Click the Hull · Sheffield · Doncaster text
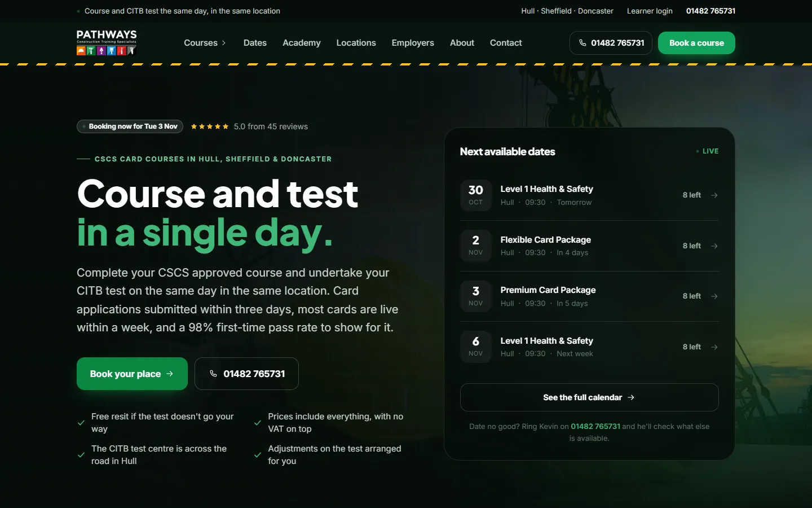The width and height of the screenshot is (812, 508). click(567, 11)
